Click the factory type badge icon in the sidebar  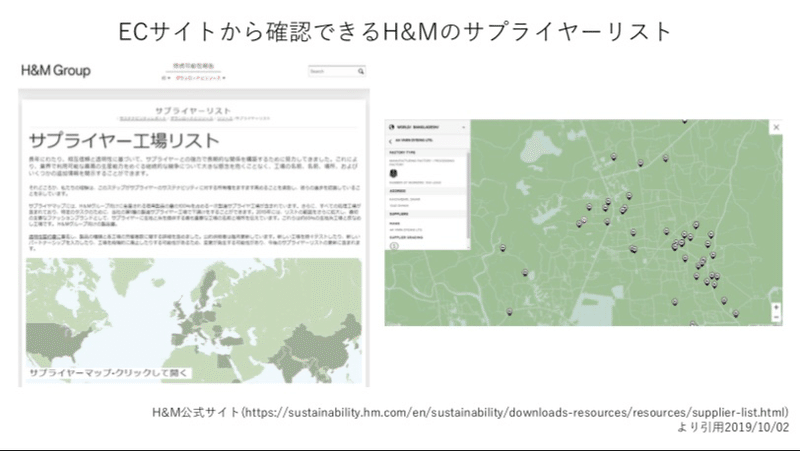(x=393, y=173)
